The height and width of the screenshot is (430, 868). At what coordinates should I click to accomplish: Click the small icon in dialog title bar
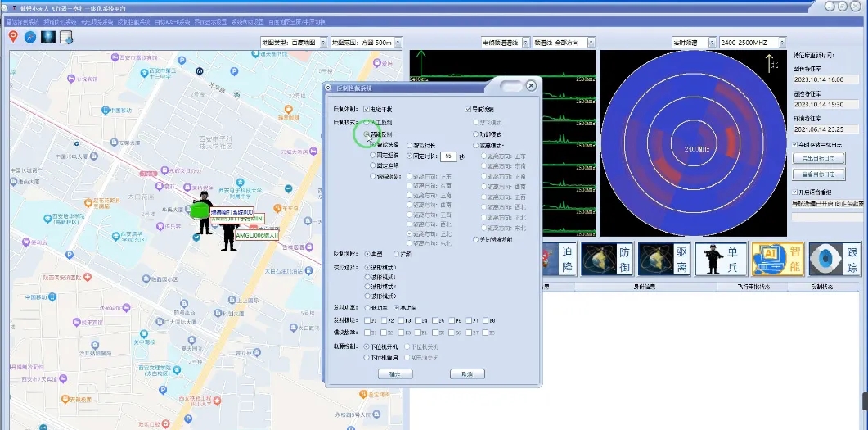(328, 88)
